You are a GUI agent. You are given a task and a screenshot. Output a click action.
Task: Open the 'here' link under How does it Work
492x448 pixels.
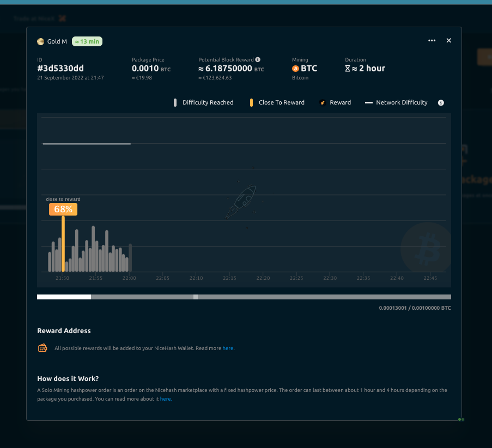[x=165, y=399]
